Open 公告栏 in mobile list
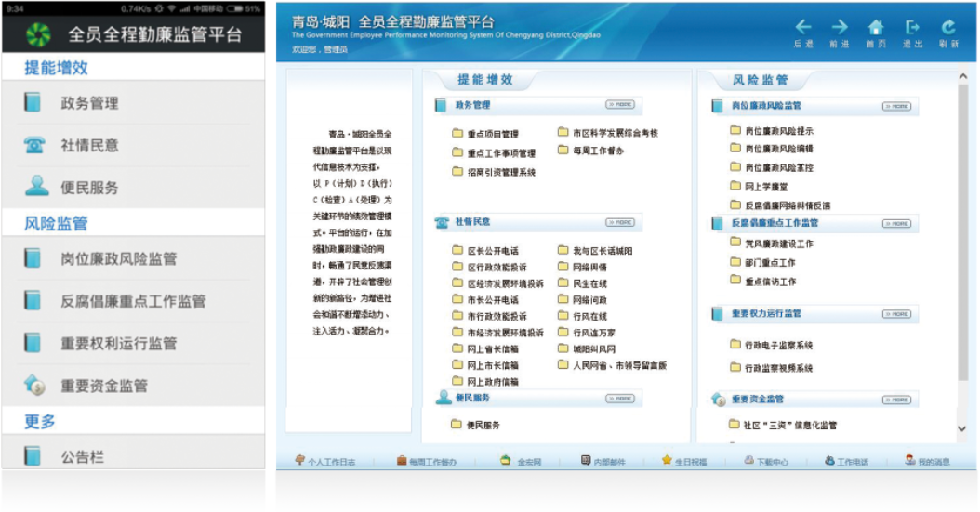The image size is (980, 512). coord(133,457)
